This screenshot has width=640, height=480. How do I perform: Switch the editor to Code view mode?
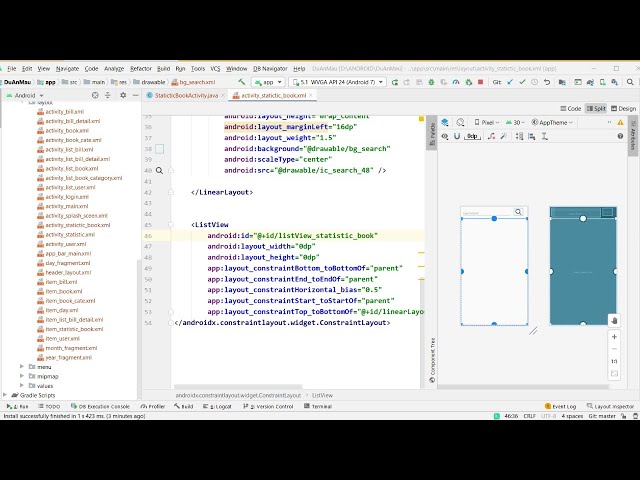point(571,108)
